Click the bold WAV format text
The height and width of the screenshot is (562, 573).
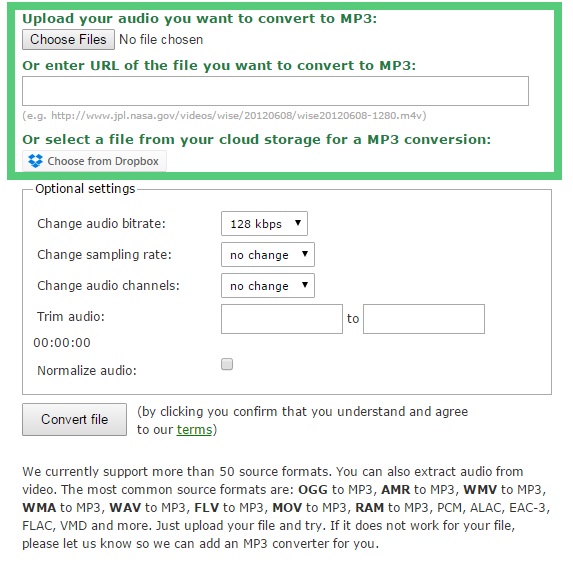[125, 507]
